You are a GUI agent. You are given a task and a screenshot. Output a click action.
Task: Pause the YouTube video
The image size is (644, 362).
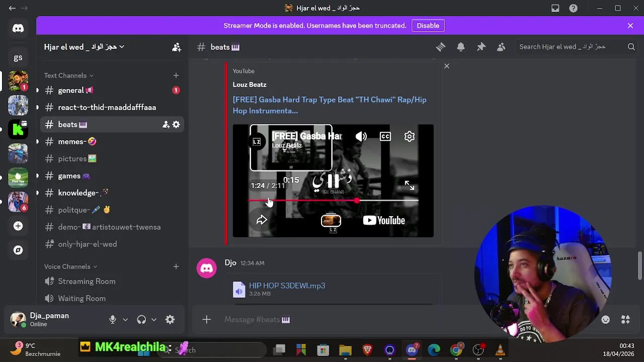[333, 180]
